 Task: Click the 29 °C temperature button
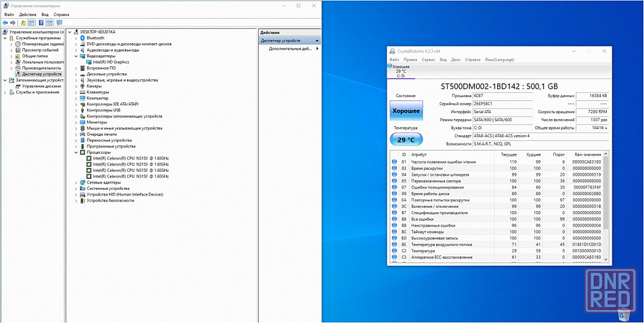point(406,139)
